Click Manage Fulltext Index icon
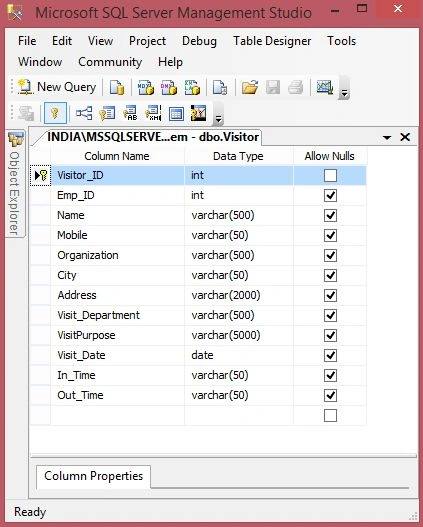This screenshot has width=423, height=527. pyautogui.click(x=130, y=113)
